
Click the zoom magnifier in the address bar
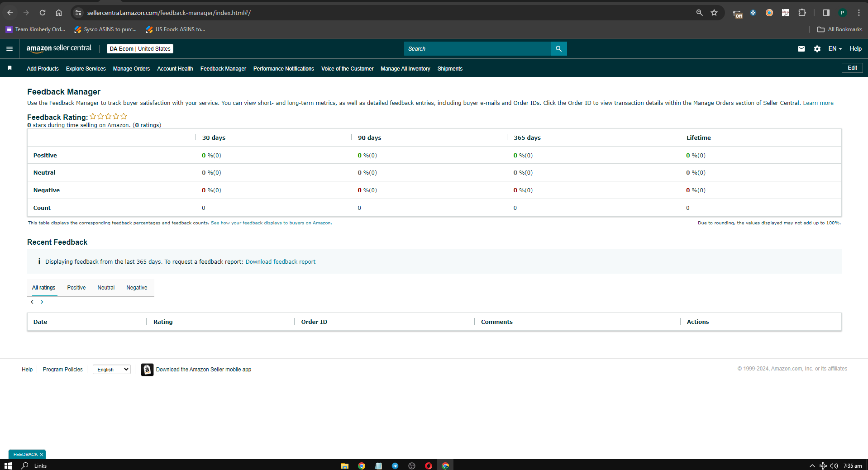pos(699,13)
